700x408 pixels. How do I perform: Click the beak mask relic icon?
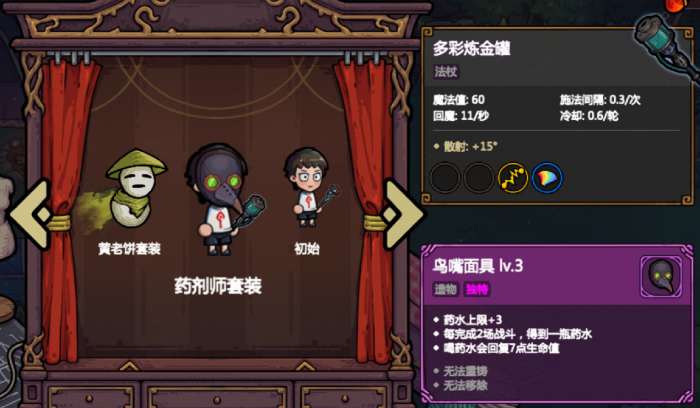[661, 276]
